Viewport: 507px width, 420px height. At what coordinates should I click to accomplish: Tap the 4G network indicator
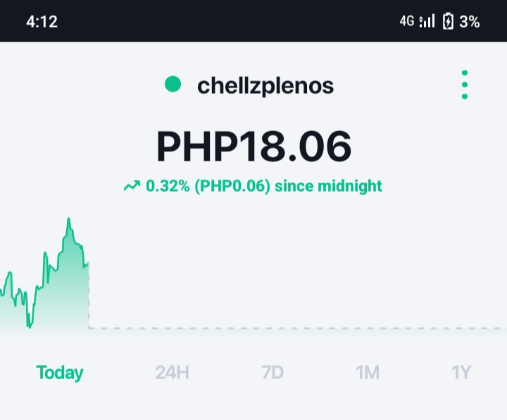(x=406, y=21)
